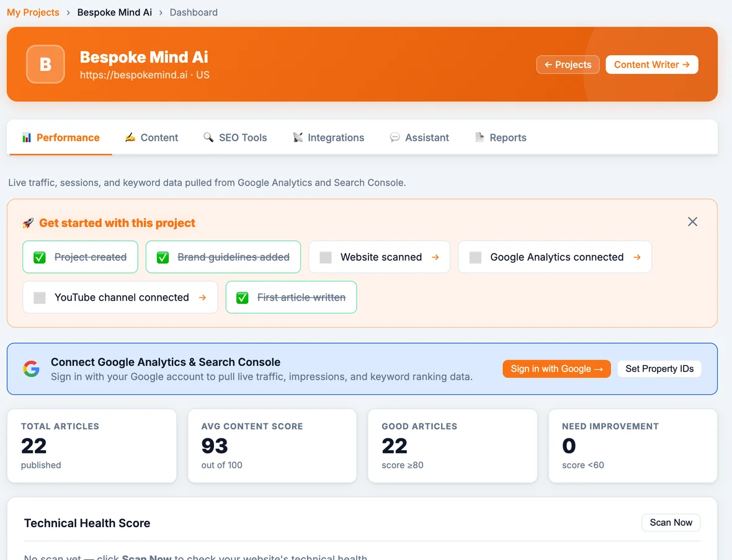This screenshot has width=732, height=560.
Task: Dismiss the Get started panel
Action: point(692,221)
